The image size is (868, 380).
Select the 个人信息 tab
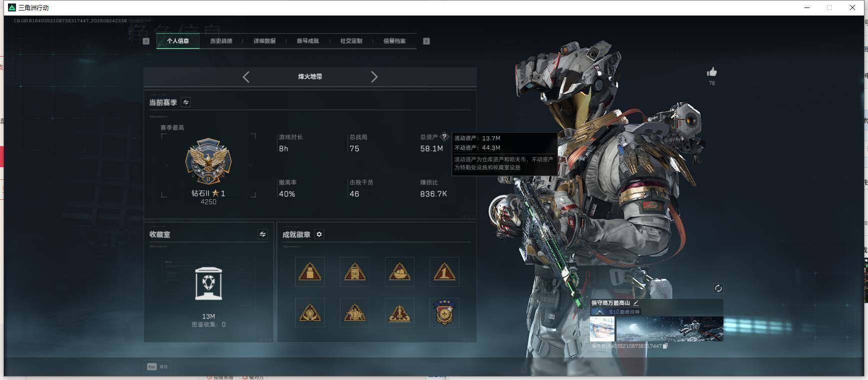coord(178,41)
